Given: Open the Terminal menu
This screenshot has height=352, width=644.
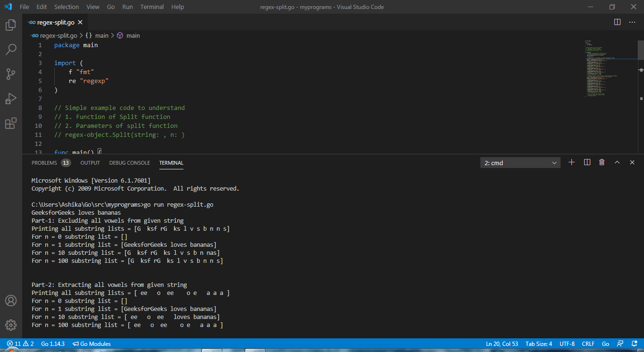Looking at the screenshot, I should coord(152,7).
